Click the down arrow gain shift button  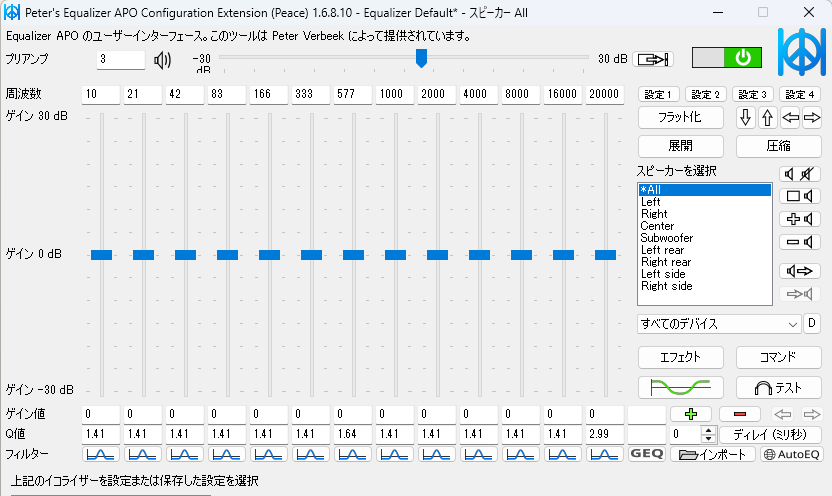click(746, 118)
